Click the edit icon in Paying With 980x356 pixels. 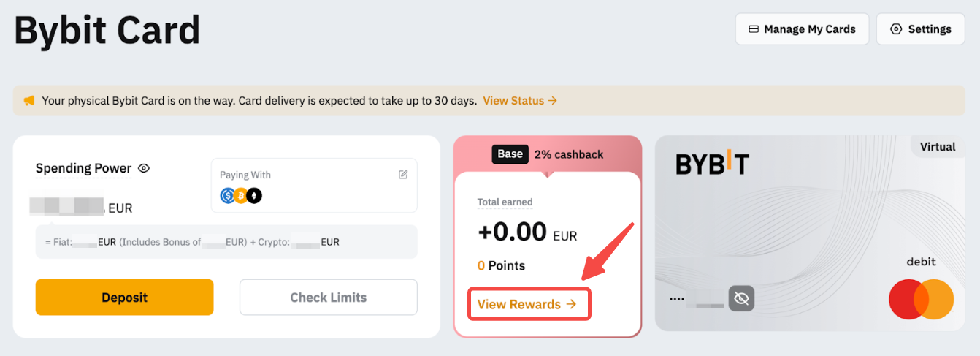[403, 175]
